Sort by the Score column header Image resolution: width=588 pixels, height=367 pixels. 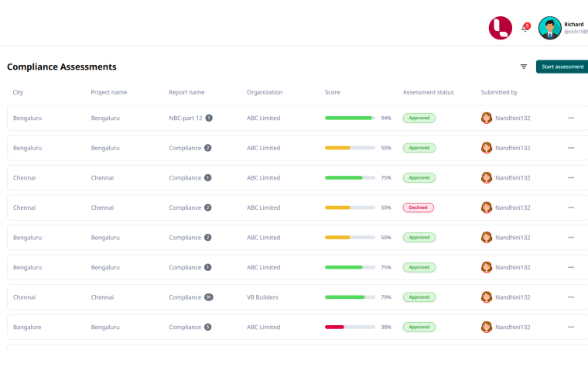pyautogui.click(x=332, y=92)
